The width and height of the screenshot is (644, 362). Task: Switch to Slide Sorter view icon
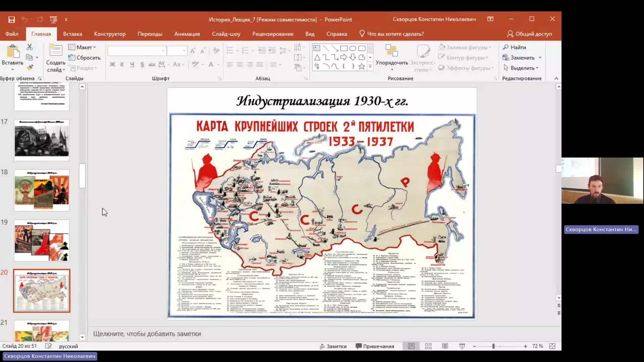[x=428, y=346]
